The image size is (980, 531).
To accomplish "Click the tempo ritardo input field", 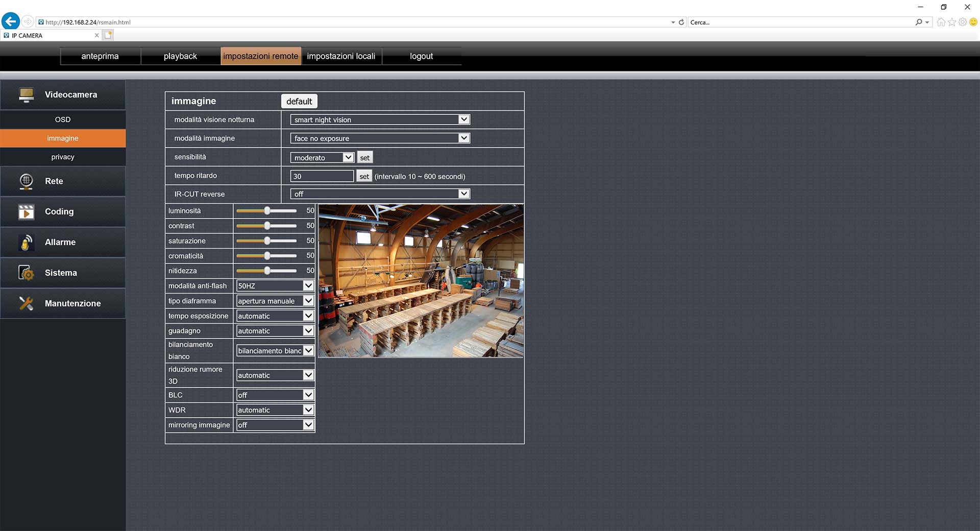I will click(322, 176).
